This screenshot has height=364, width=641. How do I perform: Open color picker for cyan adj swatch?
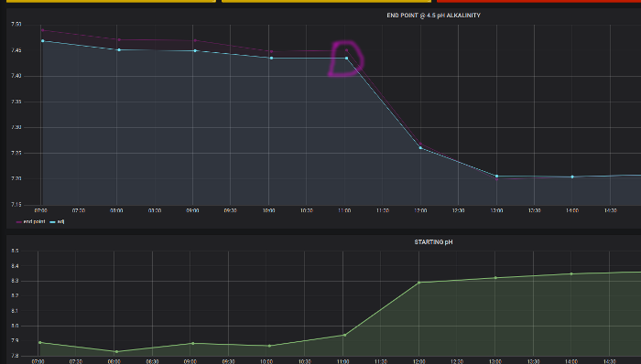52,222
